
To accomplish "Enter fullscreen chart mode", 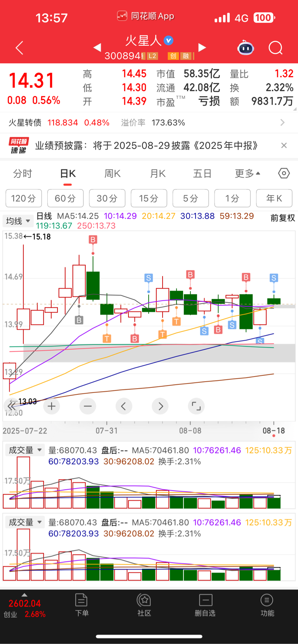I will pos(196,406).
